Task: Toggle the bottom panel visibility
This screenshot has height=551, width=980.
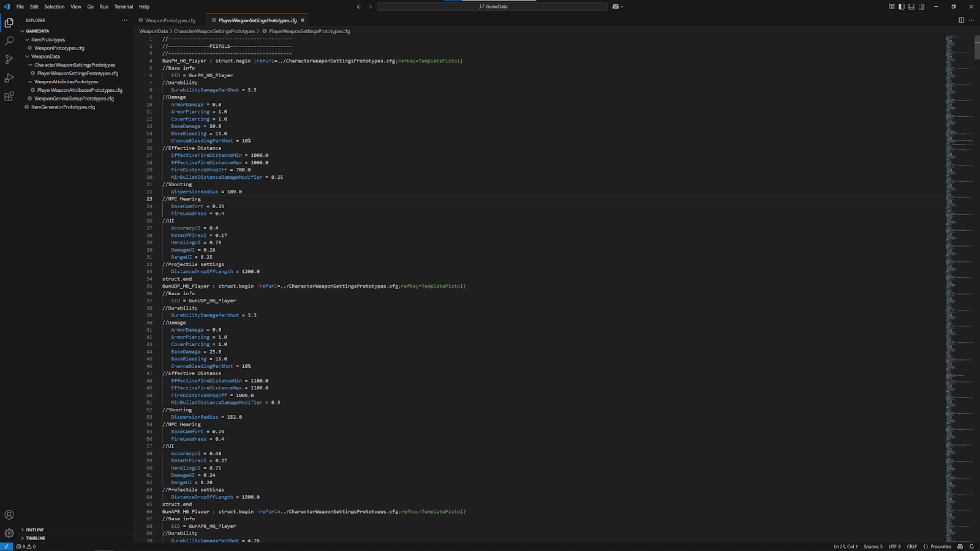Action: point(911,7)
